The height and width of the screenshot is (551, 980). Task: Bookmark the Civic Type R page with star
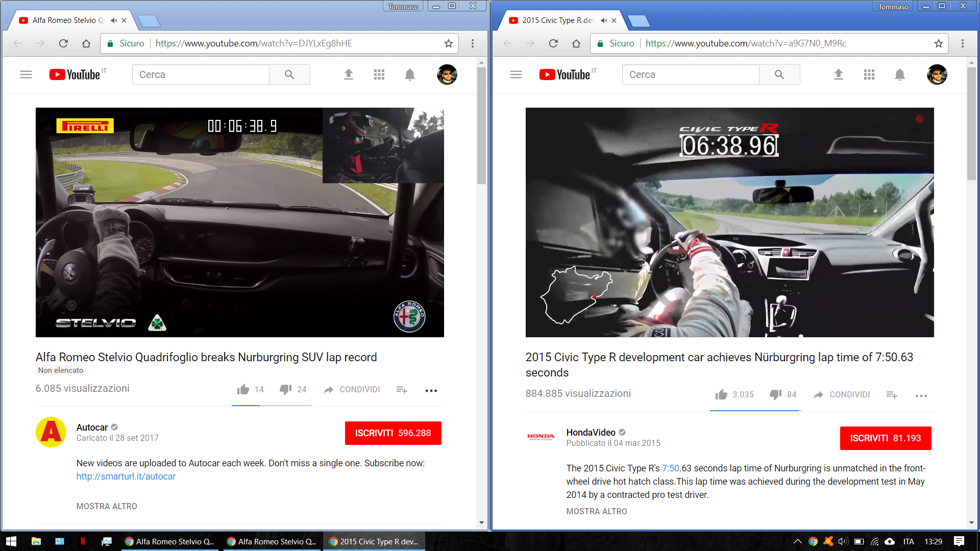(x=939, y=43)
